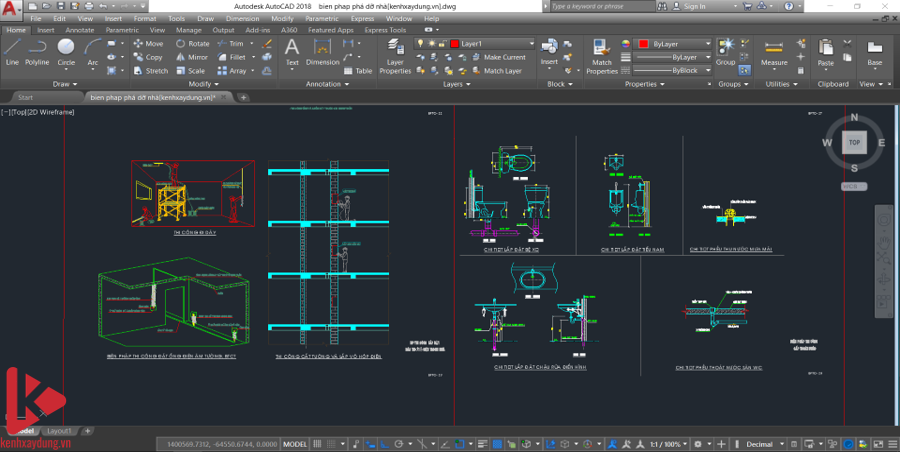Select the Polyline tool
The image size is (900, 452).
[x=37, y=51]
